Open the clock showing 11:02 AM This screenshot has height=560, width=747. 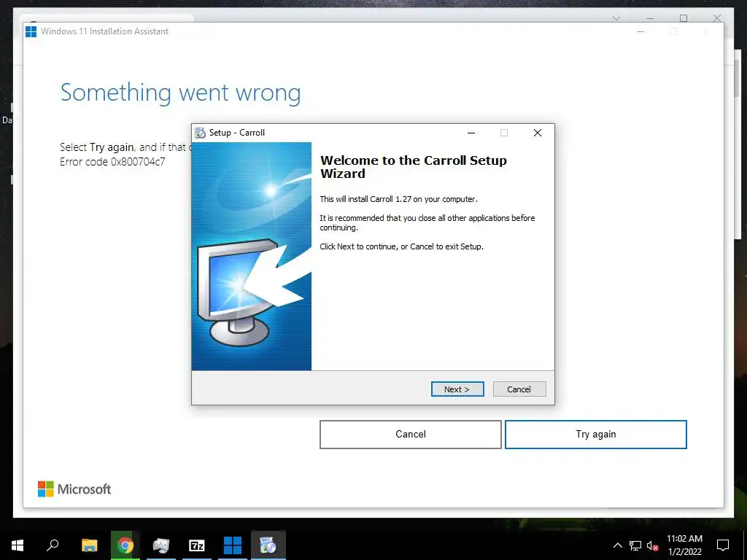[x=684, y=545]
